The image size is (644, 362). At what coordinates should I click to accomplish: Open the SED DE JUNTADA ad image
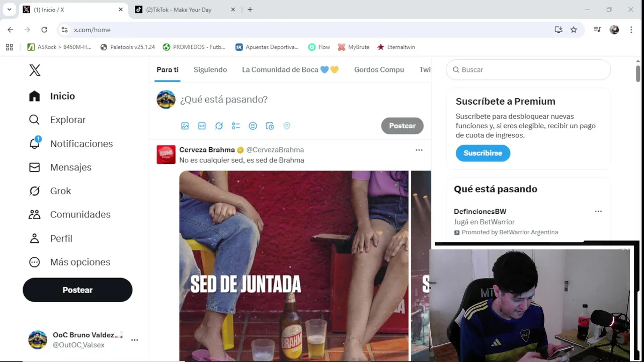[294, 265]
